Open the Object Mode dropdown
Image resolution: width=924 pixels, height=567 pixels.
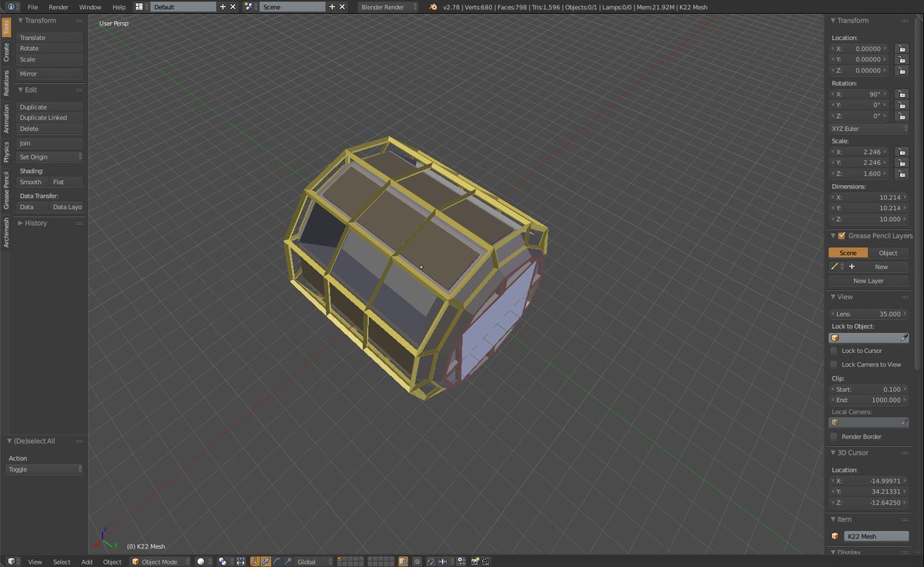click(159, 562)
